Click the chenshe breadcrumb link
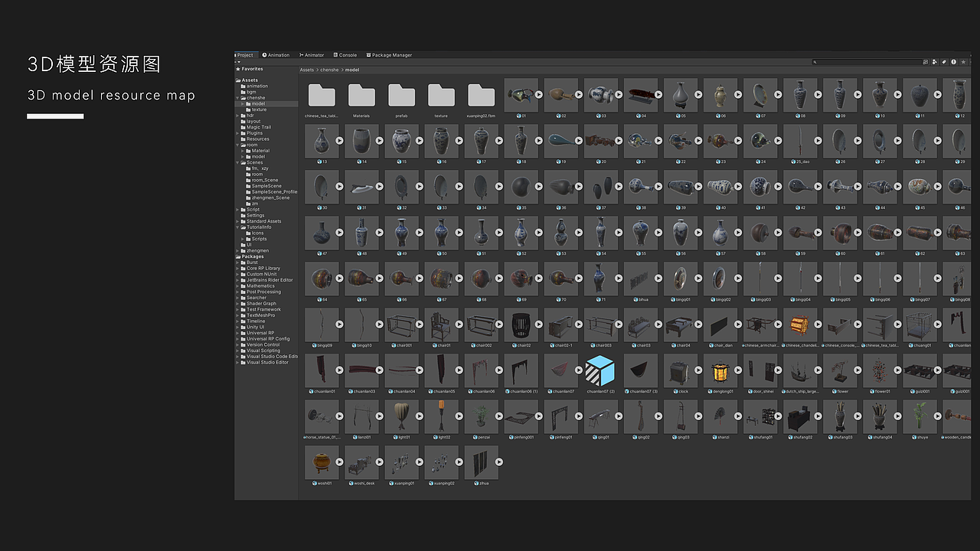Viewport: 980px width, 551px height. pos(329,70)
